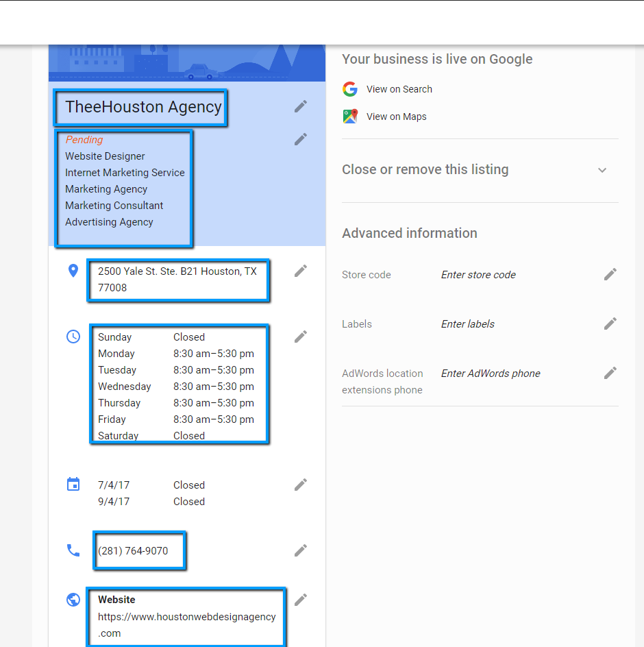Viewport: 644px width, 647px height.
Task: Click the AdWords location extensions phone label
Action: pos(382,382)
